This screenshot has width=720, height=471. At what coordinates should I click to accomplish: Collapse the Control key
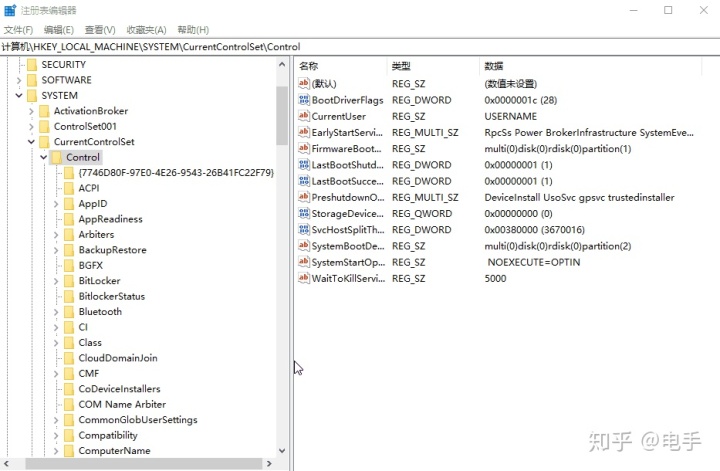coord(44,157)
